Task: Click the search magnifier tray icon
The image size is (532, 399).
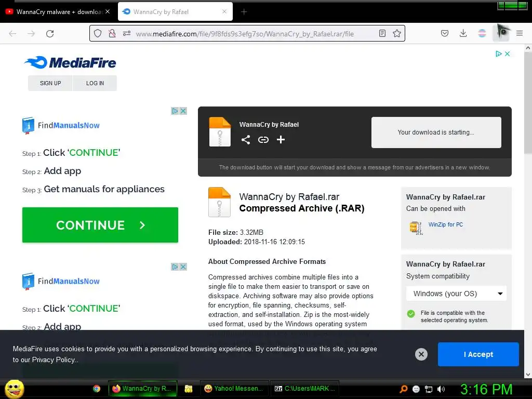Action: point(403,389)
